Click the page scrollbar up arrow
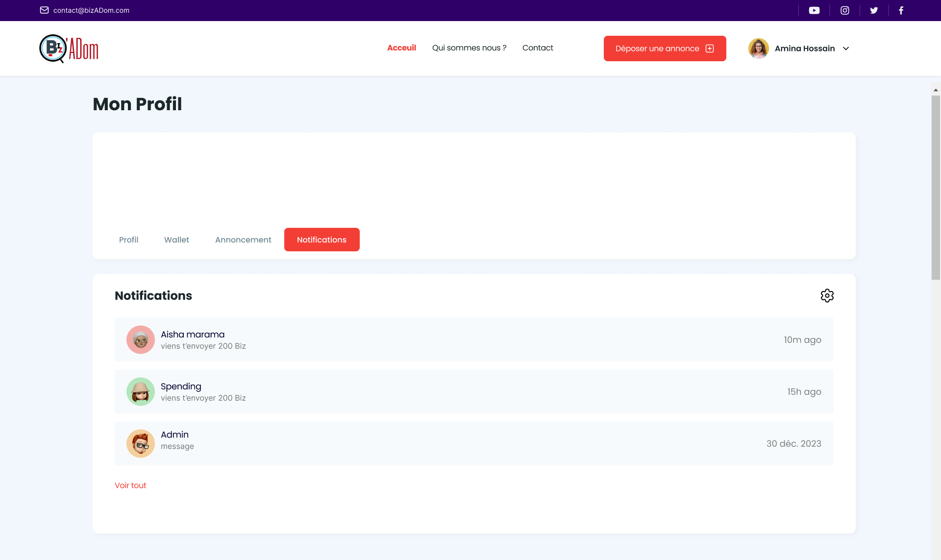 (936, 90)
